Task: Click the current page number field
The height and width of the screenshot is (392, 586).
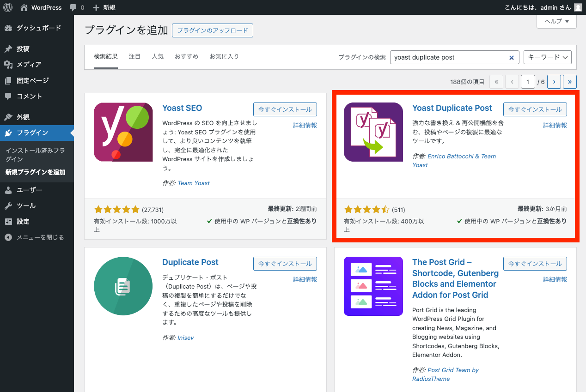Action: click(x=528, y=82)
